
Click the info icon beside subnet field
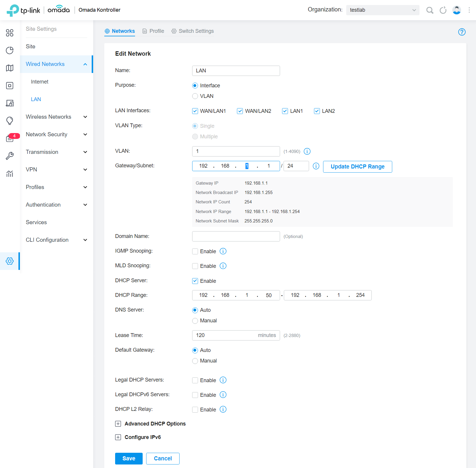click(x=316, y=166)
